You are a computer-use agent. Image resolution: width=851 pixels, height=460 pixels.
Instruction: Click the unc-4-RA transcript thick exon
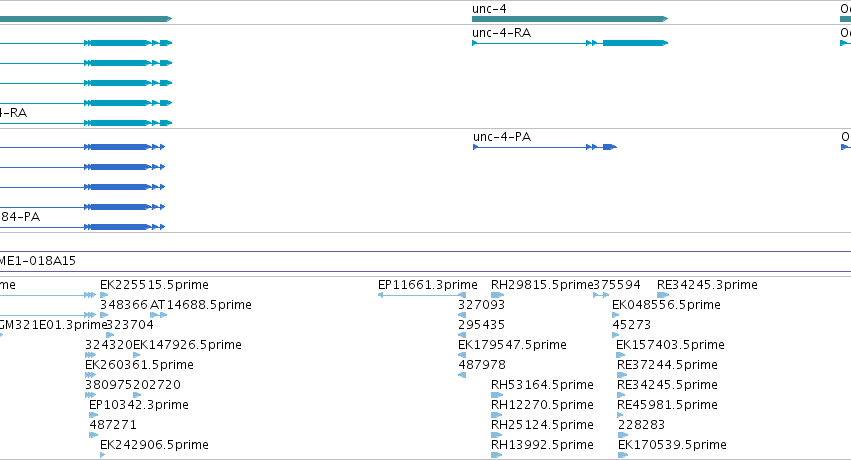point(635,43)
